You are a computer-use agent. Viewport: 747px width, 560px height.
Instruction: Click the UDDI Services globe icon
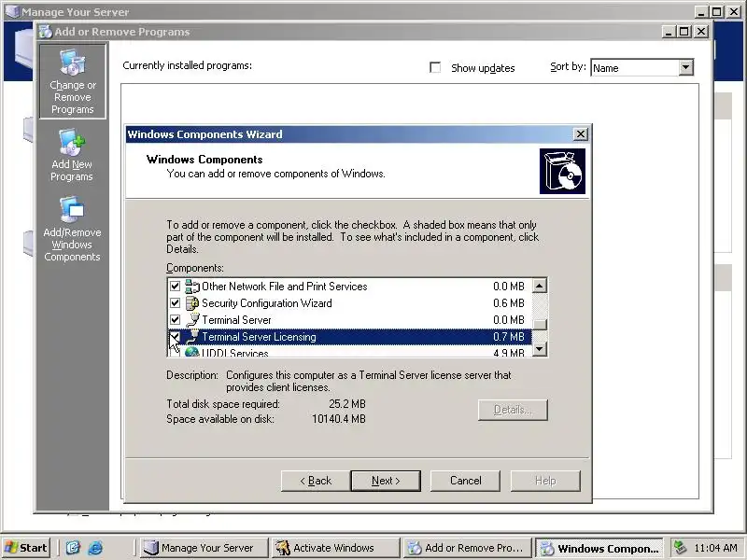192,352
